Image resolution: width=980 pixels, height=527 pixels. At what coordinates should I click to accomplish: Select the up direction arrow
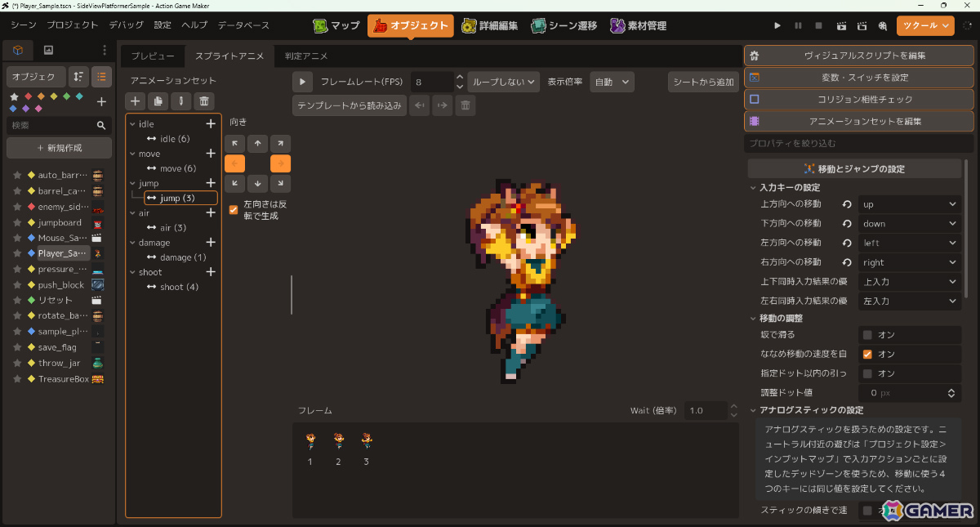(x=257, y=144)
